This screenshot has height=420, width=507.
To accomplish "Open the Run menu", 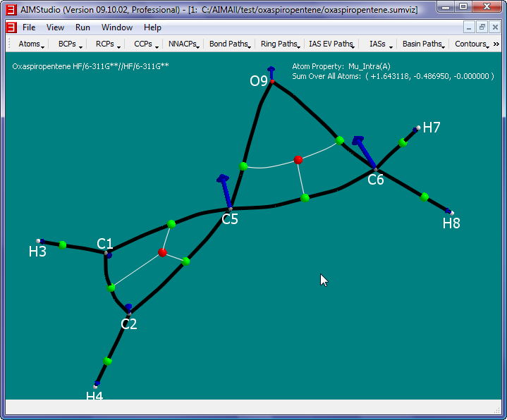I will click(83, 27).
